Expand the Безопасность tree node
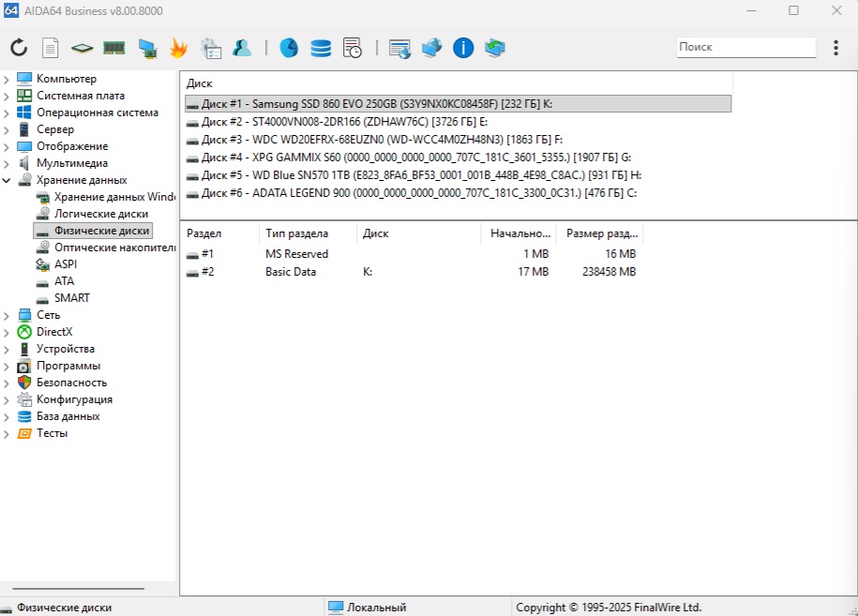The image size is (858, 616). 7,383
